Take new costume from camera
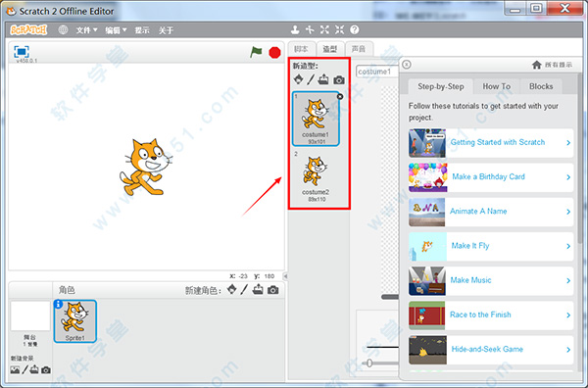Screen dimensions: 588x388 coord(339,79)
